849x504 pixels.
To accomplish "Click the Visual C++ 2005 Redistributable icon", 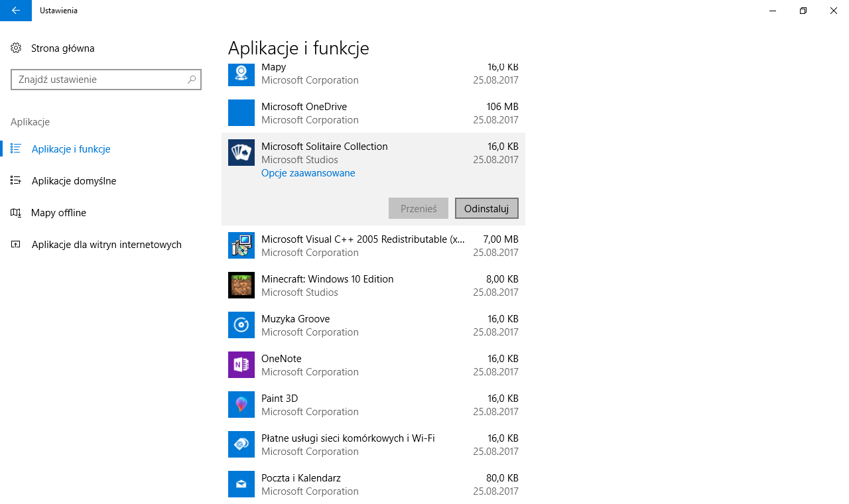I will point(241,245).
